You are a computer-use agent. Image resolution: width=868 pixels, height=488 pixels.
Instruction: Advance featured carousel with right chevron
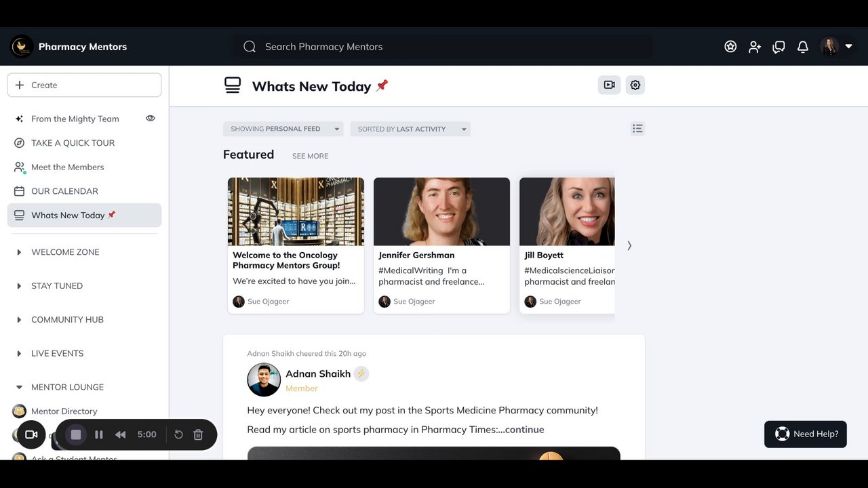[629, 245]
